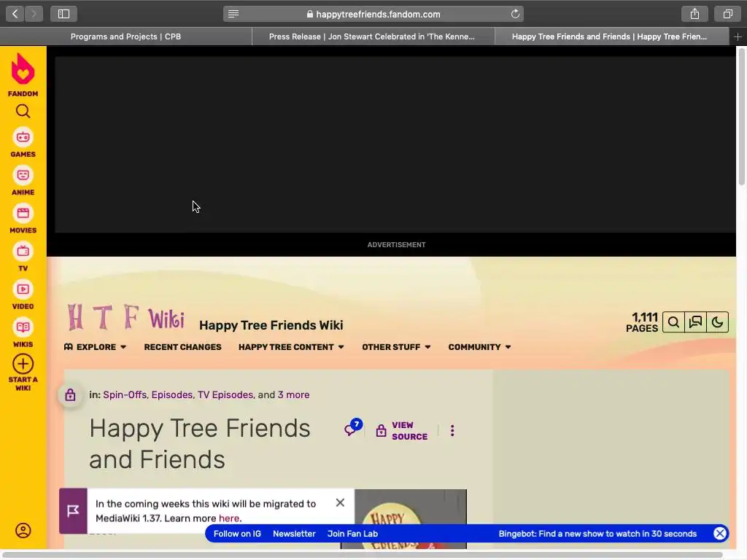This screenshot has width=747, height=560.
Task: Click Safari's forward navigation arrow
Action: [x=34, y=14]
